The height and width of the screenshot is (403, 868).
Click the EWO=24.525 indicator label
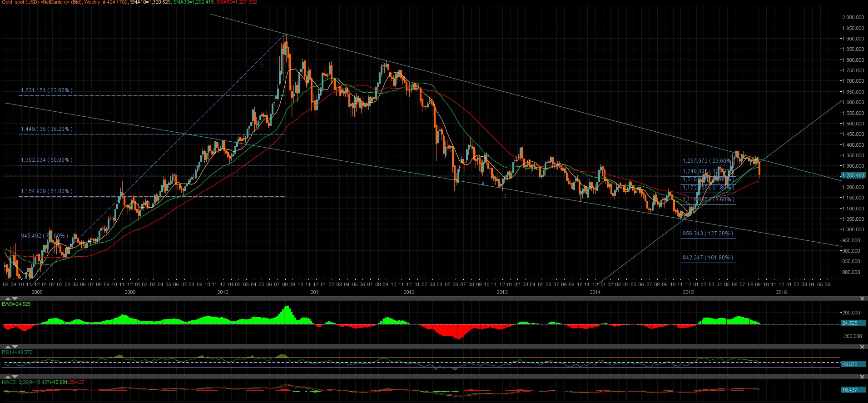coord(16,304)
